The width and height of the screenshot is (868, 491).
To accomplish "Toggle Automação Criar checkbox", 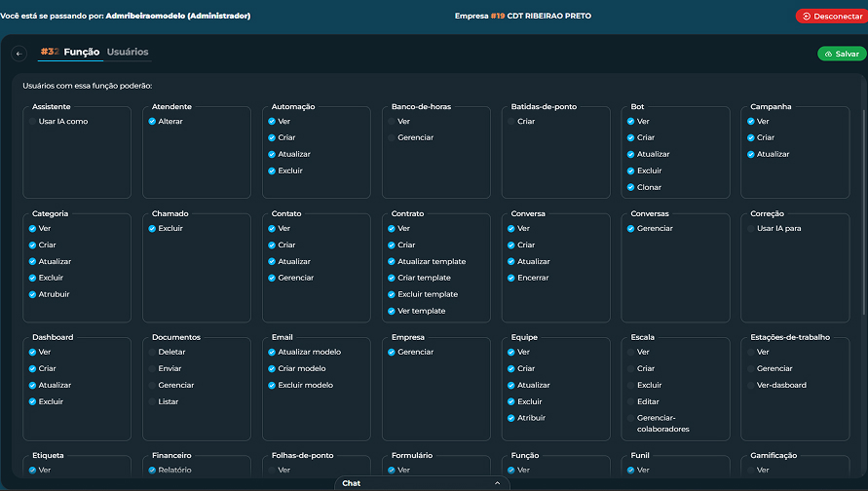I will tap(272, 137).
